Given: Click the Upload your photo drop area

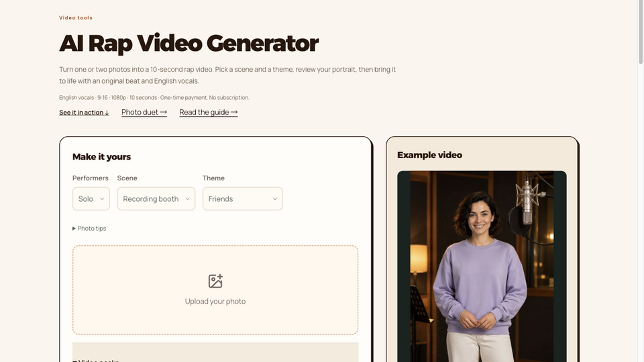Looking at the screenshot, I should [x=215, y=290].
